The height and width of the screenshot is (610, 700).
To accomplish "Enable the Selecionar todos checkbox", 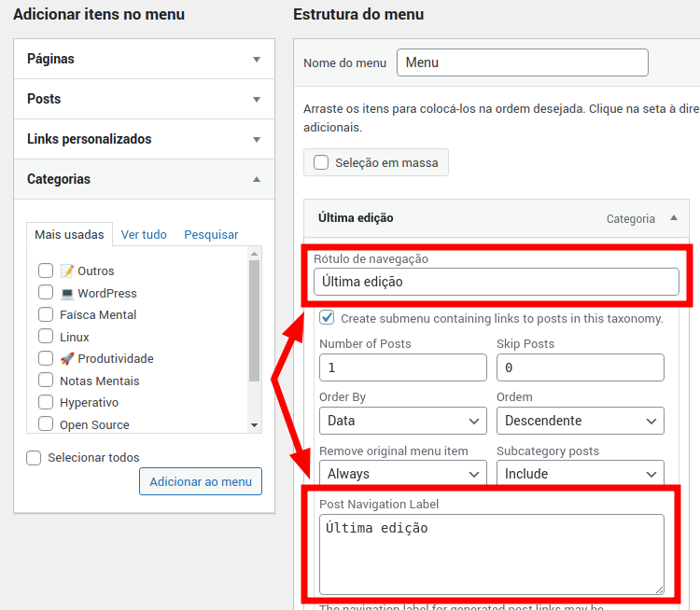I will [x=35, y=458].
